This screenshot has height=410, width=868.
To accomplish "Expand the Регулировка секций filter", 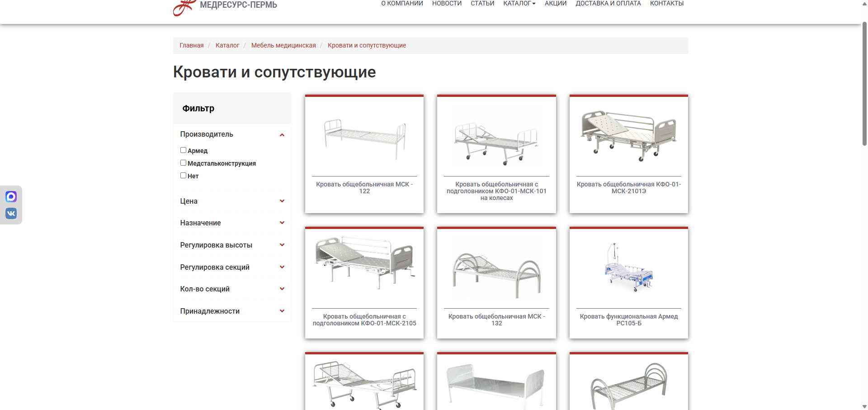I will 232,267.
